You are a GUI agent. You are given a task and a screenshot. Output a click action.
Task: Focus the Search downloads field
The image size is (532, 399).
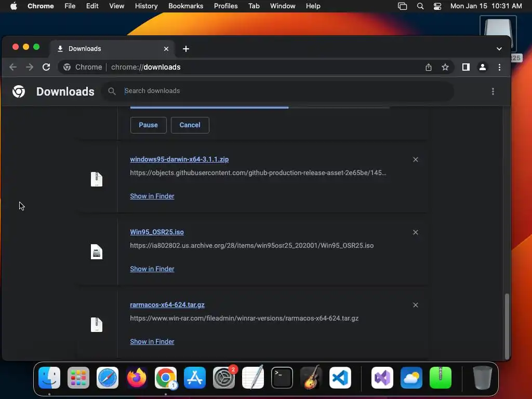click(277, 91)
